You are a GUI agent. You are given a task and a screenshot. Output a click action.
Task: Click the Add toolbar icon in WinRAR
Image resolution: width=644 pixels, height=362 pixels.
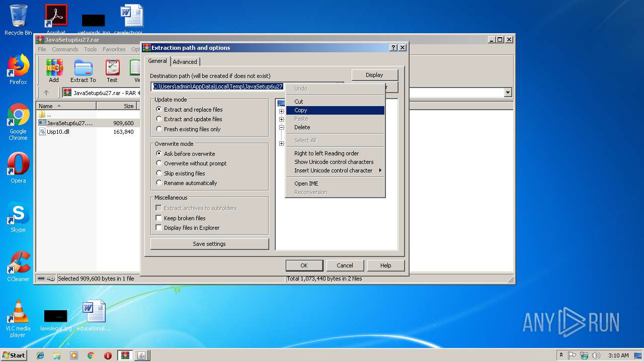[54, 68]
